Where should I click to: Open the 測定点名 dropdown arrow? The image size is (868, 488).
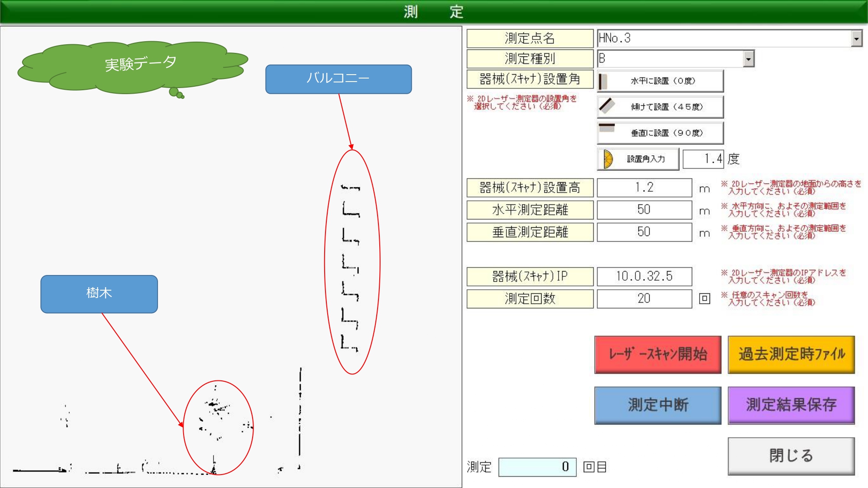(856, 39)
